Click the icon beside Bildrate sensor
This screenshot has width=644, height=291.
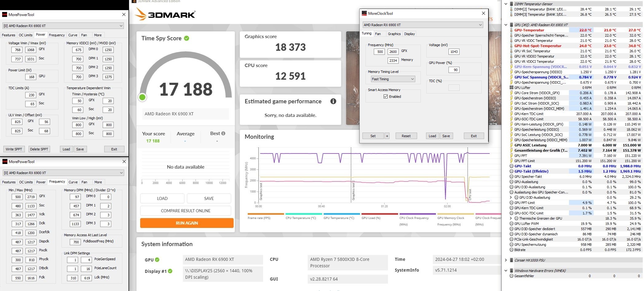(x=512, y=250)
